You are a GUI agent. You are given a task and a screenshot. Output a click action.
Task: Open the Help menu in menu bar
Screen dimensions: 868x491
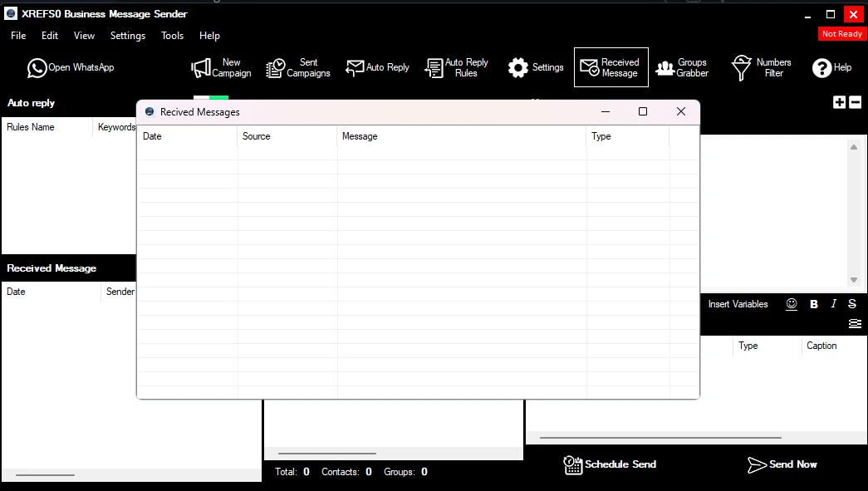210,36
